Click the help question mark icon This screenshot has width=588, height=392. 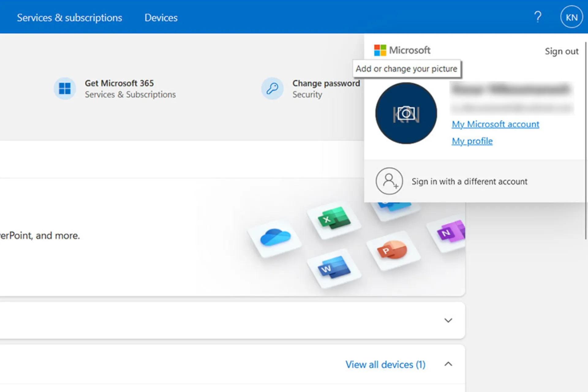538,17
